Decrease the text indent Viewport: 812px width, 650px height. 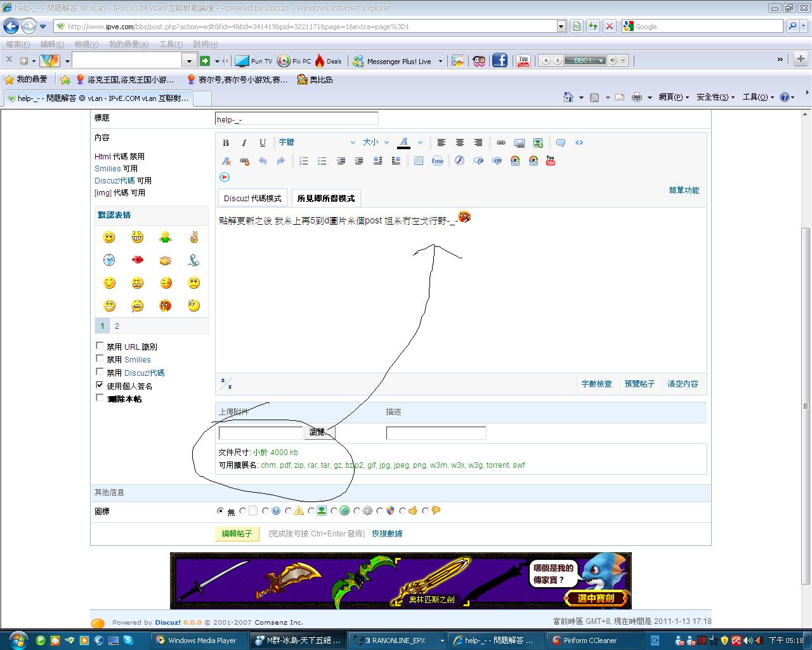[x=341, y=161]
